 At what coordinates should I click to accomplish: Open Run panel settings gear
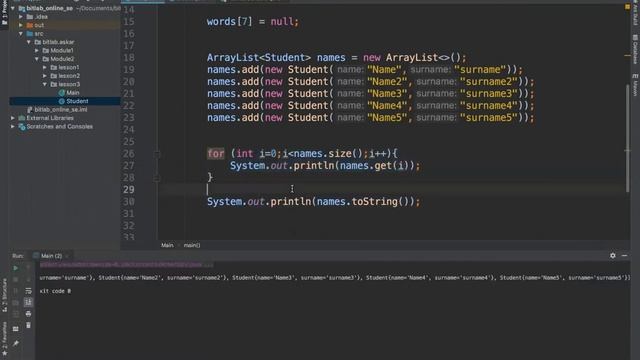click(x=613, y=256)
